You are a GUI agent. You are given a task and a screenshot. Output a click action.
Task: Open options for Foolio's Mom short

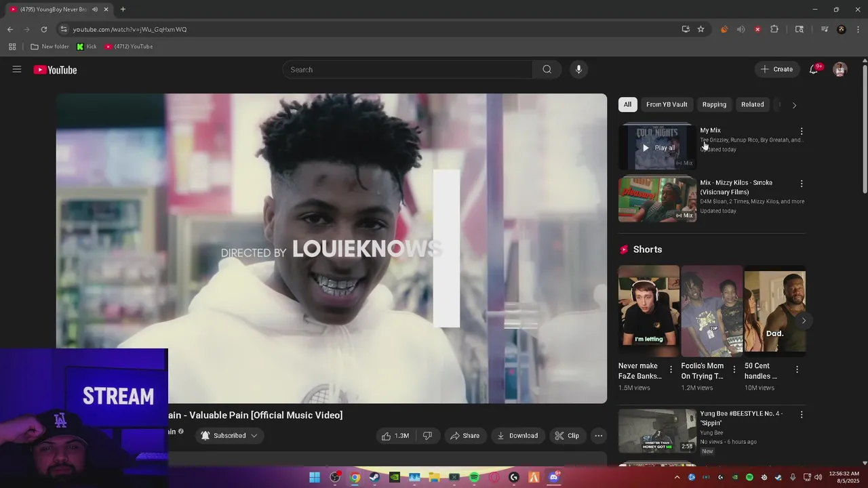[734, 369]
